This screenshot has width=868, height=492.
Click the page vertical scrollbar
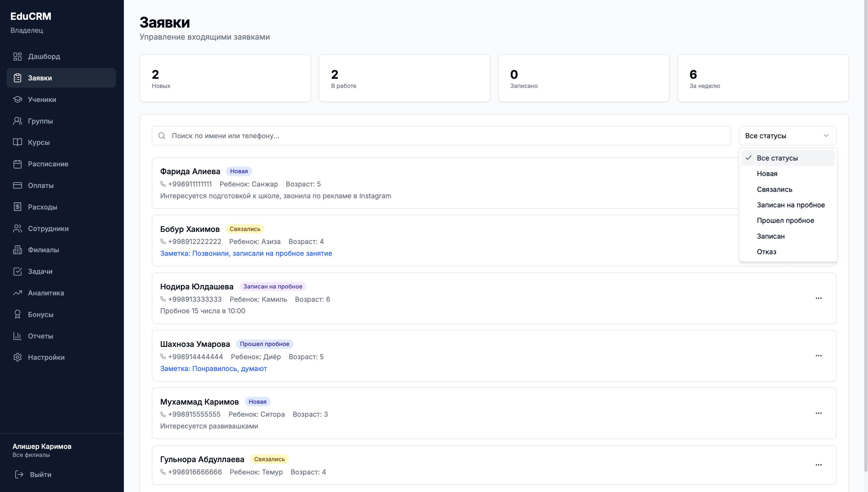(866, 237)
